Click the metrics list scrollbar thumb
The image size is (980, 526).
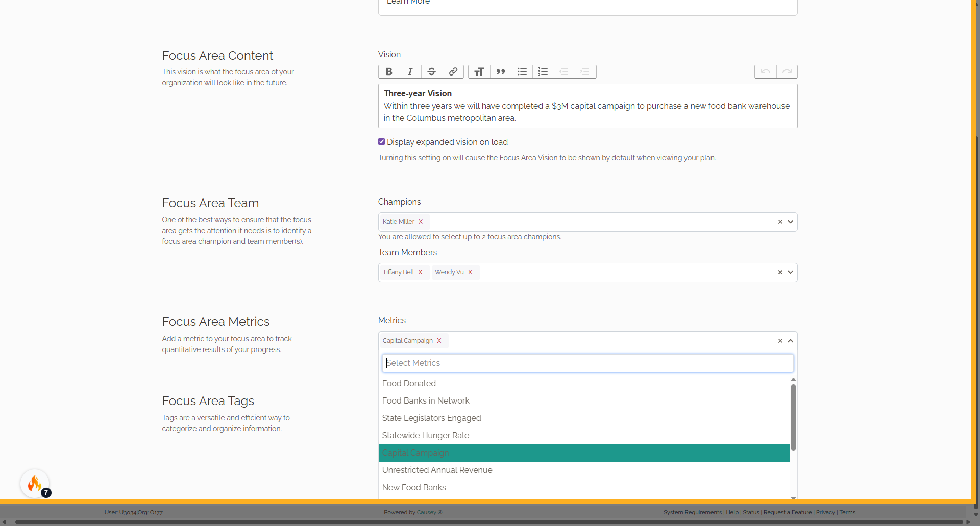[x=793, y=417]
